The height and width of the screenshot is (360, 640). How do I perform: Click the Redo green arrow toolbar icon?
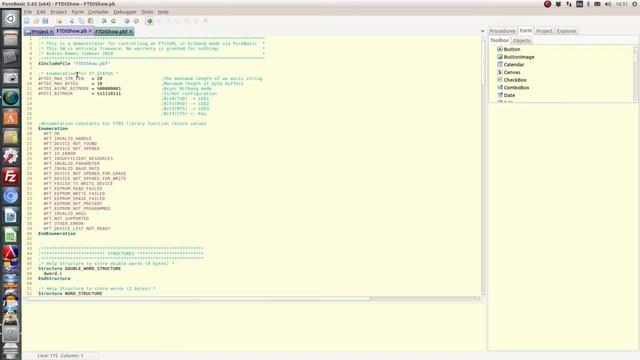(x=113, y=21)
